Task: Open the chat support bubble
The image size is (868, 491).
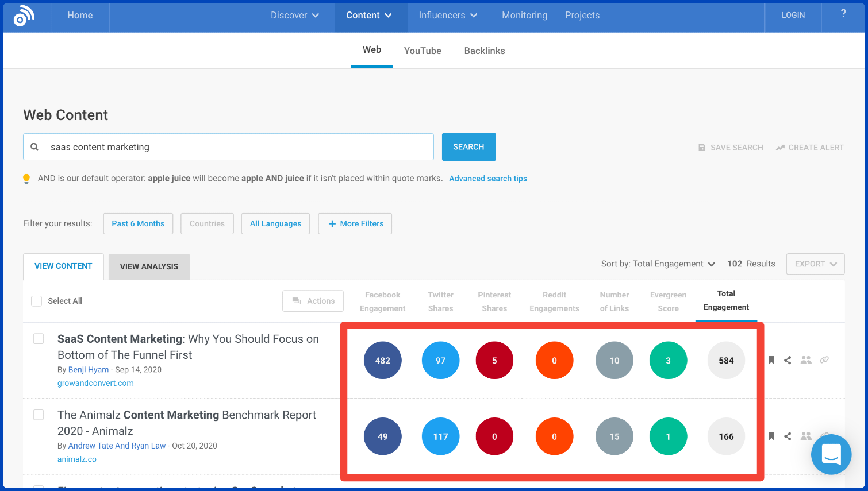Action: pyautogui.click(x=831, y=454)
